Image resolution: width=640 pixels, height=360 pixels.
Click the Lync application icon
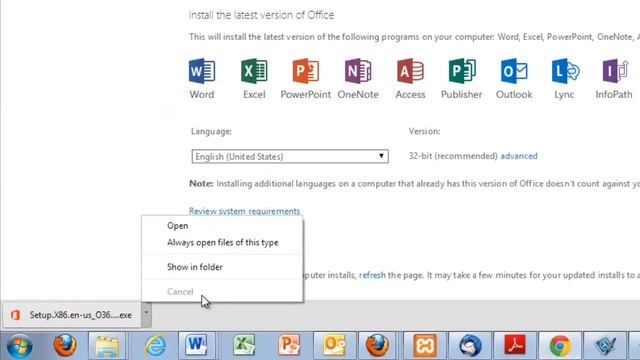pos(565,71)
